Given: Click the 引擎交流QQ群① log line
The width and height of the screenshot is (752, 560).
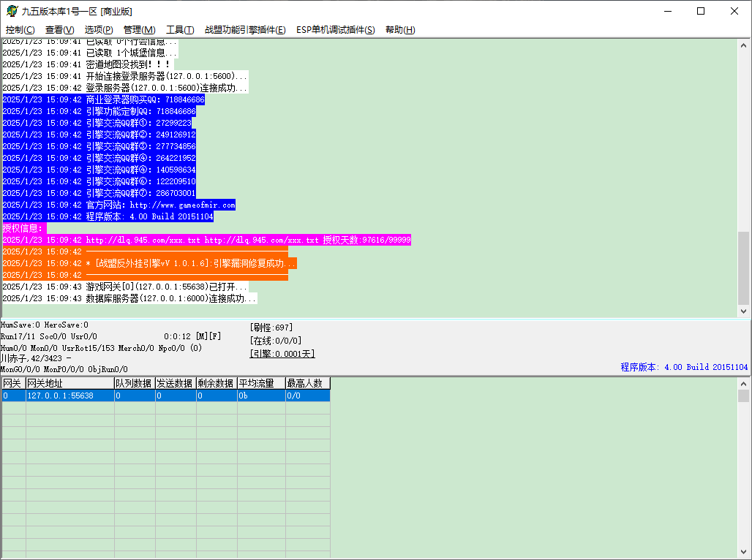Looking at the screenshot, I should 97,123.
